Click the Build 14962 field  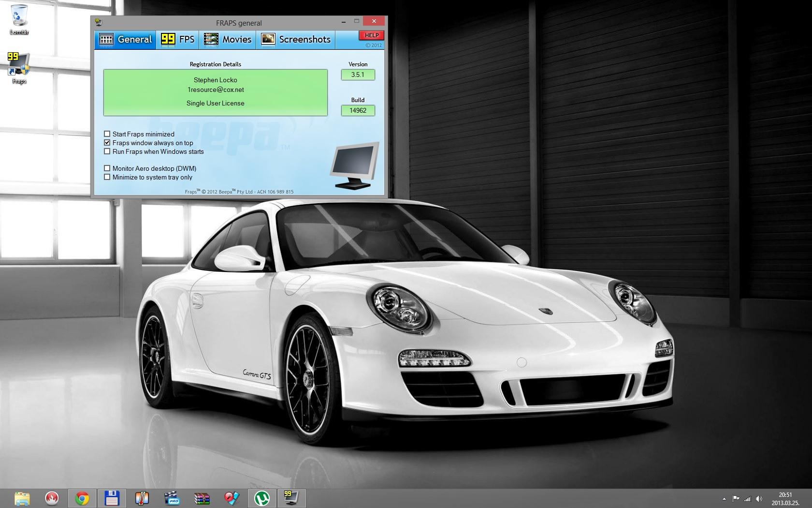point(358,110)
